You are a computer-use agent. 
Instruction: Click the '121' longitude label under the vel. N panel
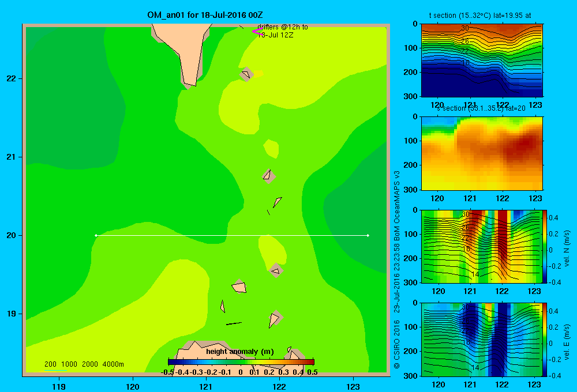tap(470, 292)
